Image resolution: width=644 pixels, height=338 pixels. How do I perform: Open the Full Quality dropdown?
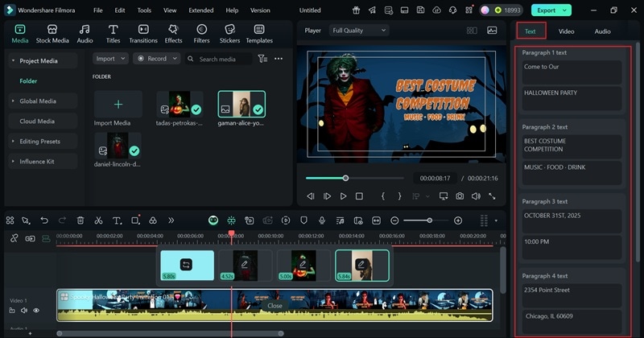(359, 31)
